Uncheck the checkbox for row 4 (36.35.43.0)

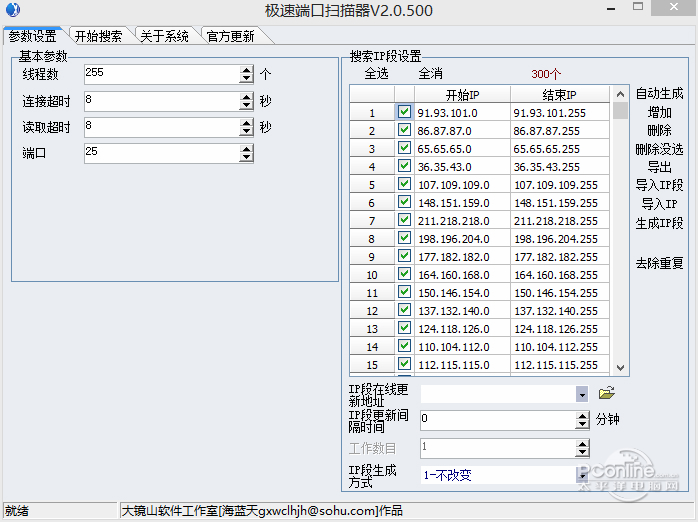(404, 166)
